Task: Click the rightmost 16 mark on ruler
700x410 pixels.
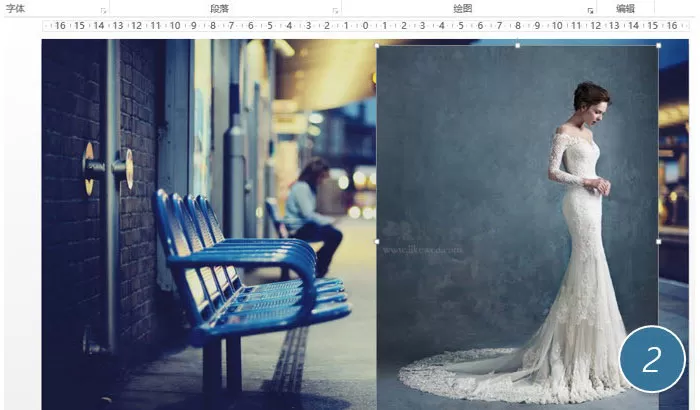Action: click(672, 26)
